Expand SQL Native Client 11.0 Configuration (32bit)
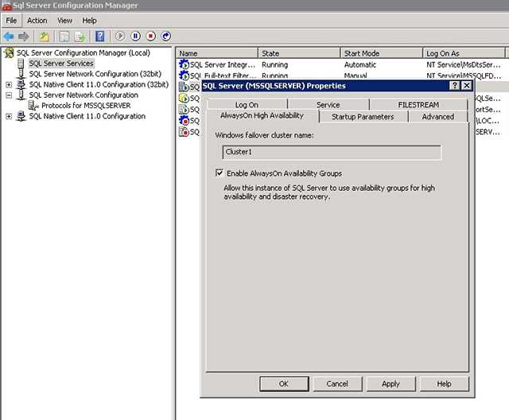 coord(9,84)
